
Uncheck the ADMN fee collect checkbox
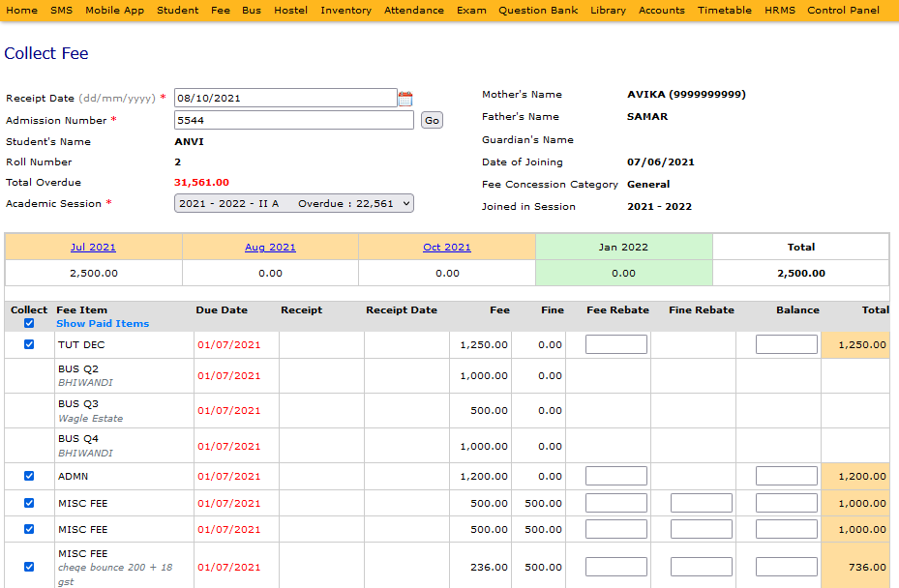(29, 476)
